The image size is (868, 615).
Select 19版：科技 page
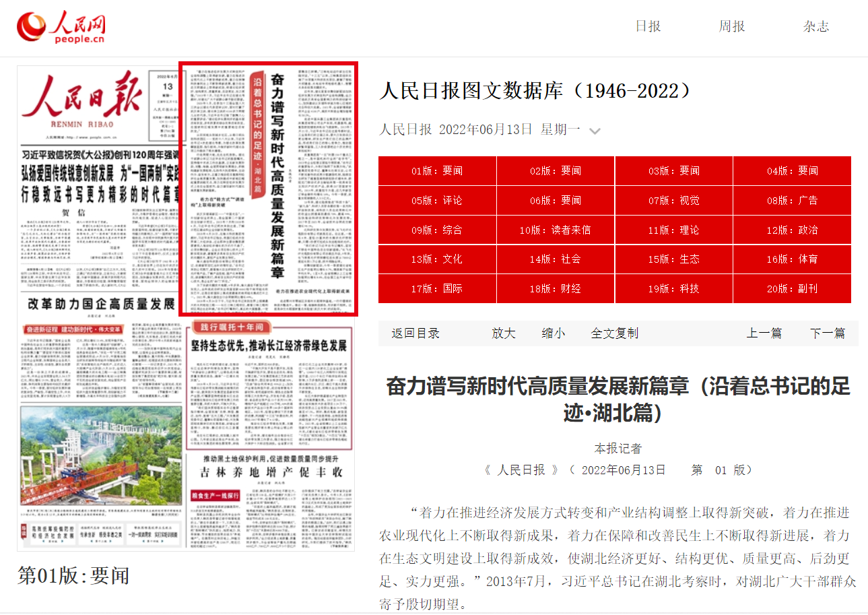click(673, 288)
